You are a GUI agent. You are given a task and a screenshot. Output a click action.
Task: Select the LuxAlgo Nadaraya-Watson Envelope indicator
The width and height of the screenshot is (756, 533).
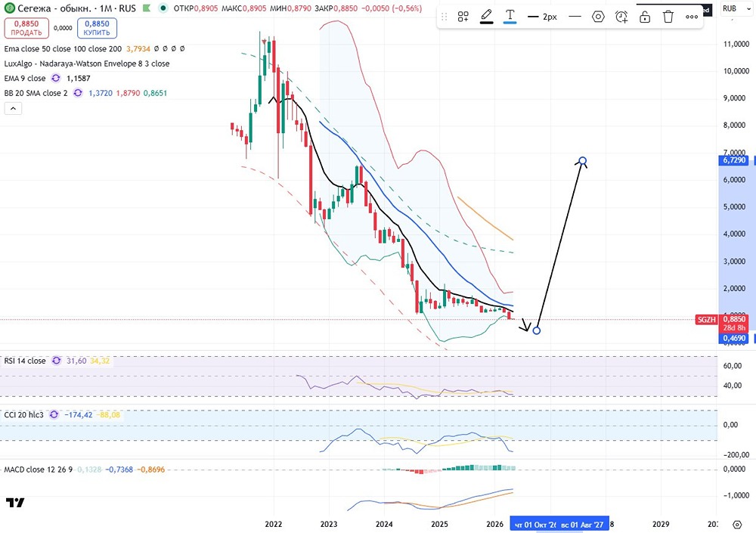pyautogui.click(x=87, y=64)
